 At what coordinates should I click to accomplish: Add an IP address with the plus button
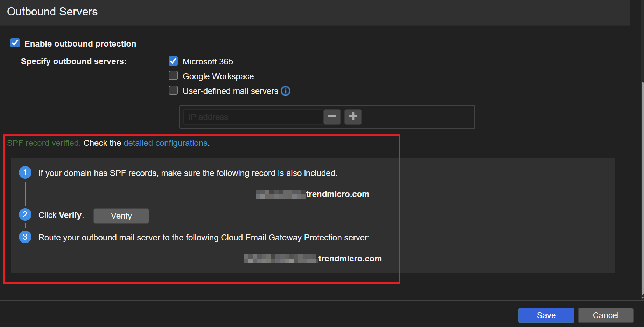pyautogui.click(x=353, y=117)
